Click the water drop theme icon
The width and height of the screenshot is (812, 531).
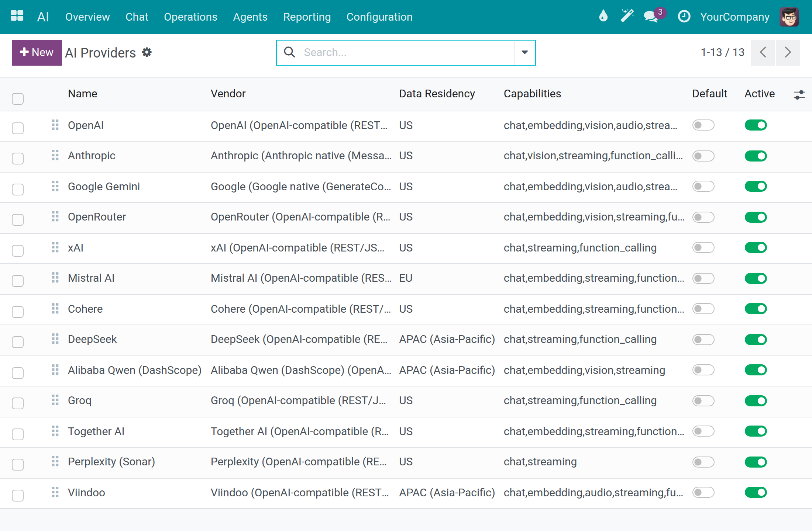click(x=603, y=16)
